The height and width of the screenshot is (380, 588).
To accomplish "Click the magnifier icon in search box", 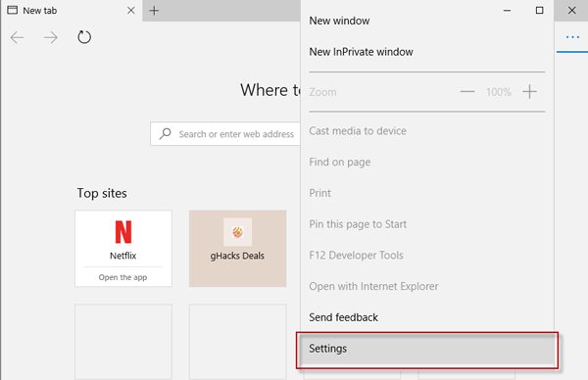I will [x=165, y=133].
